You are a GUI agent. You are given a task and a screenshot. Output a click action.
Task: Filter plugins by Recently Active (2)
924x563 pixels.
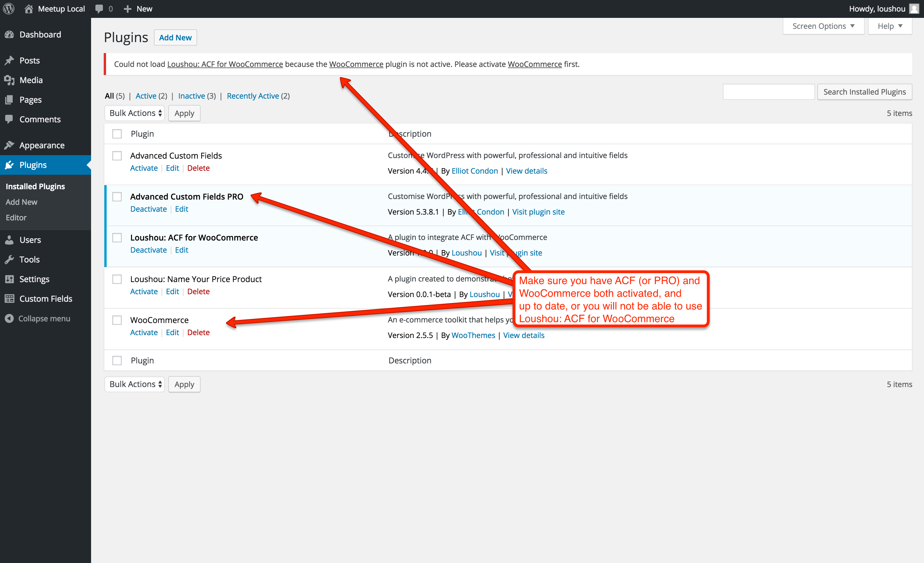(x=258, y=96)
